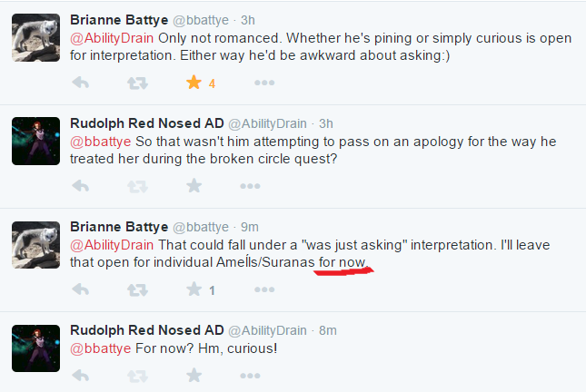Unfavorite the tweet with 4 stars
The image size is (586, 392).
click(193, 83)
